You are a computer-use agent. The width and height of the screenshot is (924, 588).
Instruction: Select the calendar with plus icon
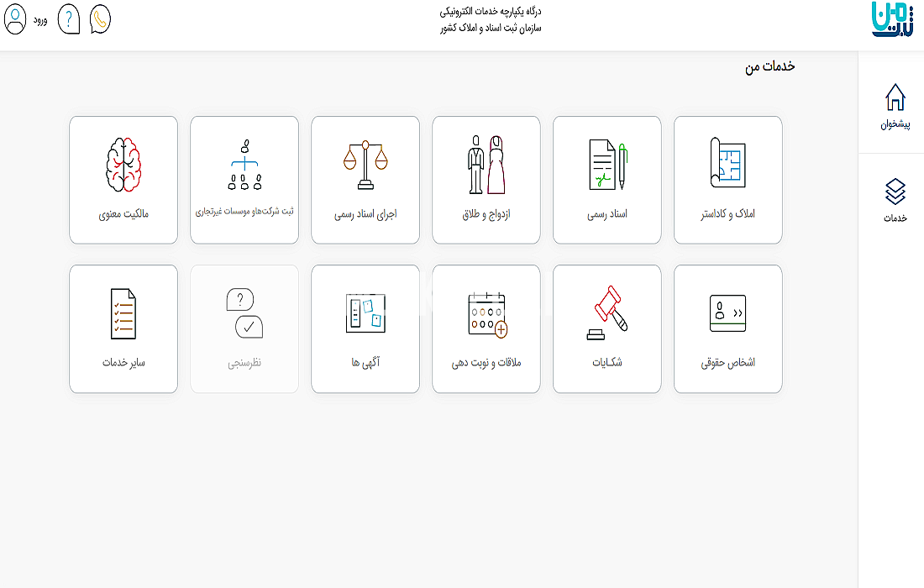coord(487,315)
